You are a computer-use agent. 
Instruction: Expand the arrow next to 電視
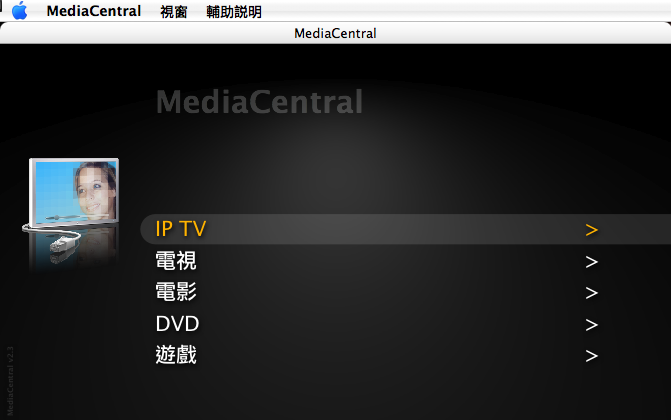coord(591,262)
